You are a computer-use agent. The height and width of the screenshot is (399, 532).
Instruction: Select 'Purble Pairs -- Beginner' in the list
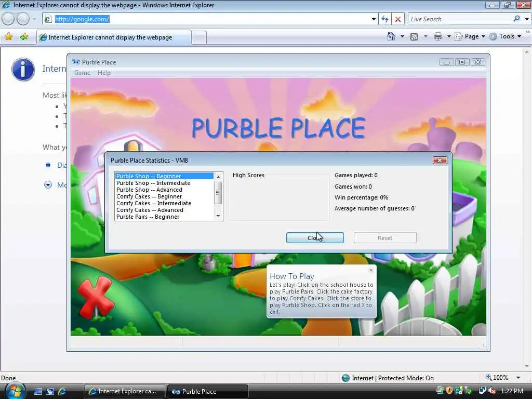pyautogui.click(x=164, y=217)
